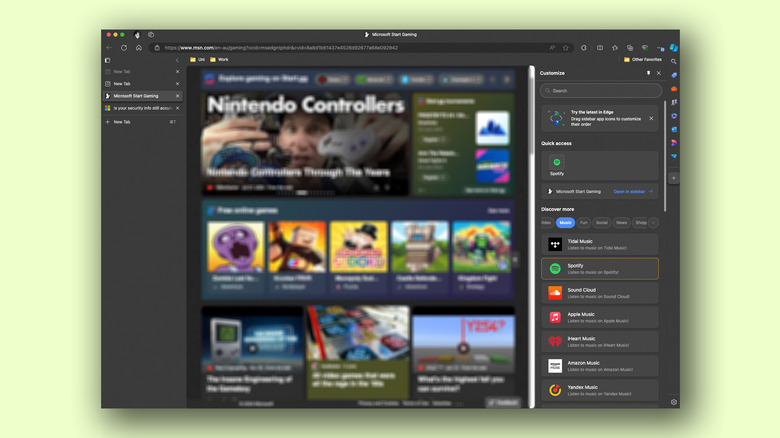Close the security info tab
The image size is (780, 438).
pos(178,108)
